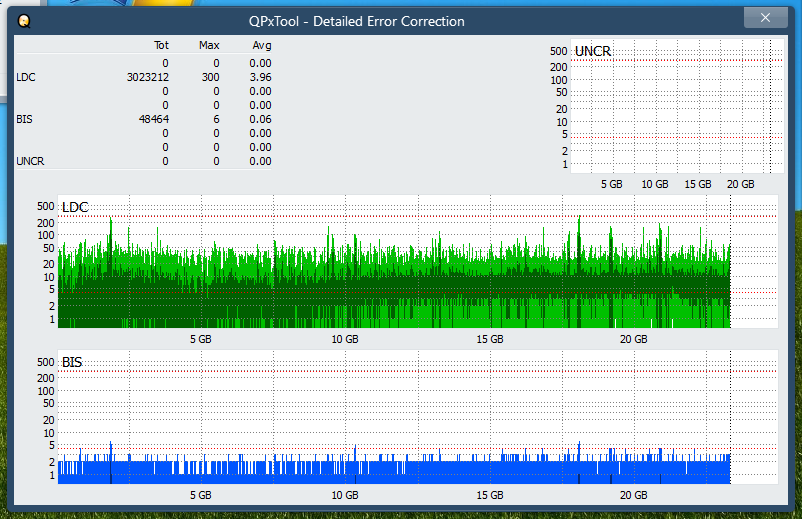
Task: Click the LDC row label in statistics table
Action: click(25, 77)
